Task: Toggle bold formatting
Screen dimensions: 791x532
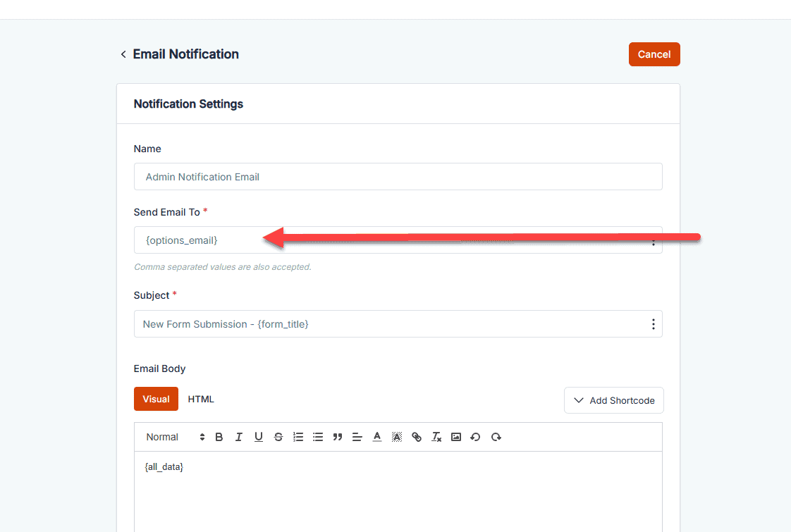Action: click(219, 437)
